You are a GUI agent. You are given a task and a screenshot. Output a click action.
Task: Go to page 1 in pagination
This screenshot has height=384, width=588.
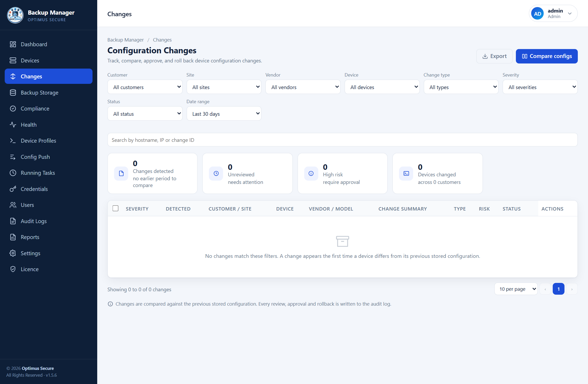558,289
